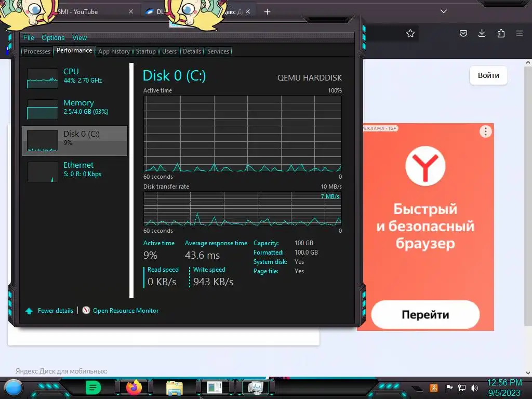Select the CPU performance item
The height and width of the screenshot is (399, 532).
[75, 78]
